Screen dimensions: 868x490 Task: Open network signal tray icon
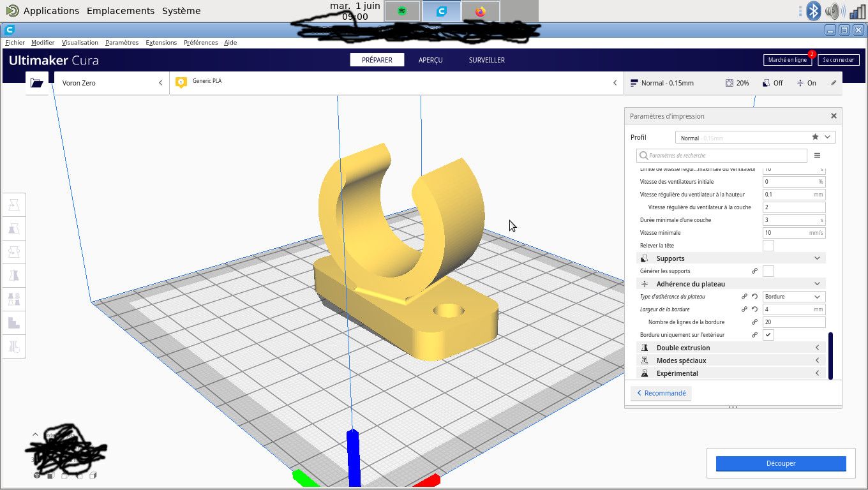pos(857,11)
